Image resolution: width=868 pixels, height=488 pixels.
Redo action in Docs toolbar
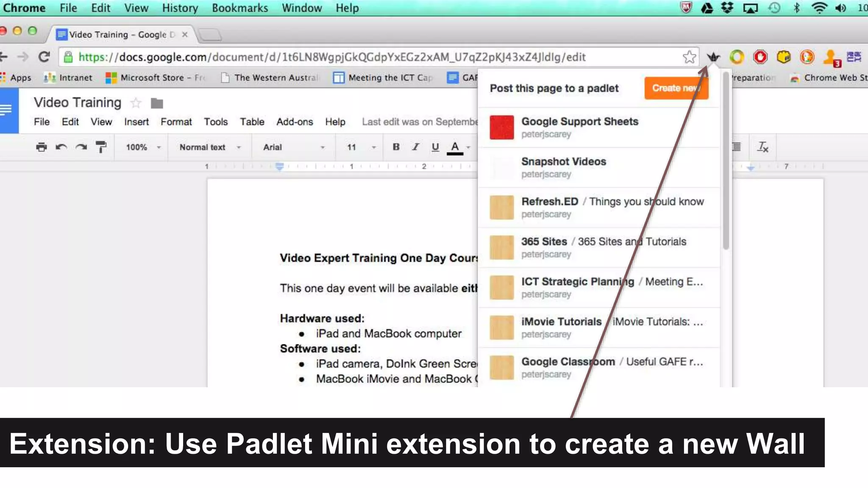[x=81, y=147]
